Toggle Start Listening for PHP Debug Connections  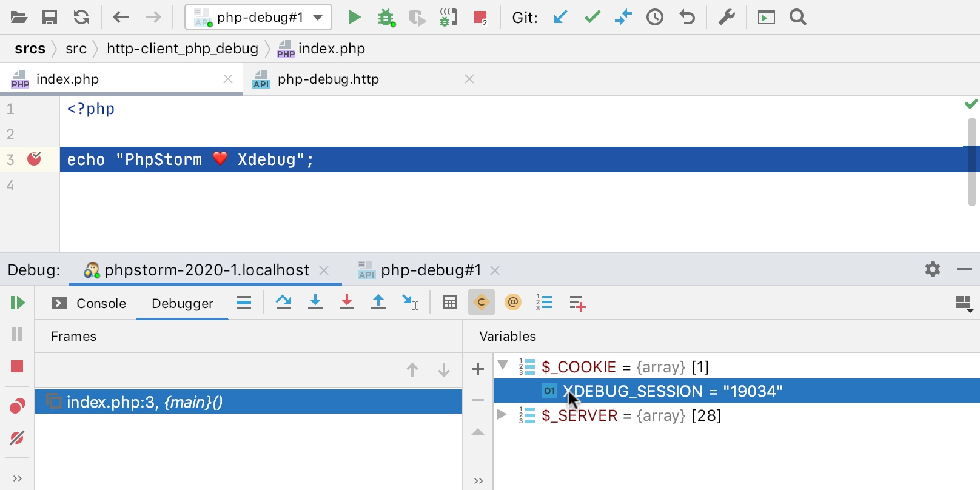click(x=449, y=18)
